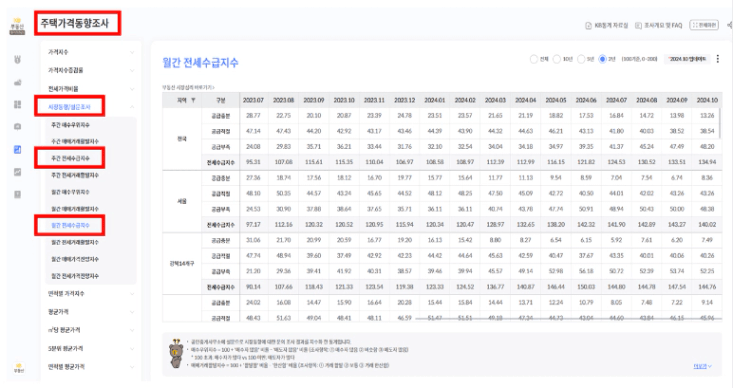
Task: Open 주간 매매거래활발지수 in the sidebar
Action: (75, 141)
